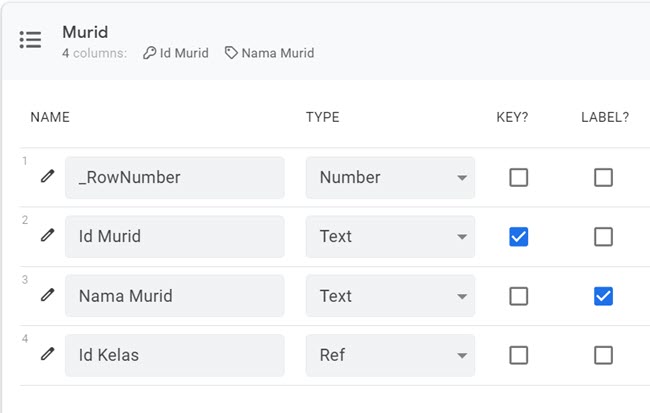Open the pencil editor for Id Murid
Viewport: 650px width, 413px height.
48,235
